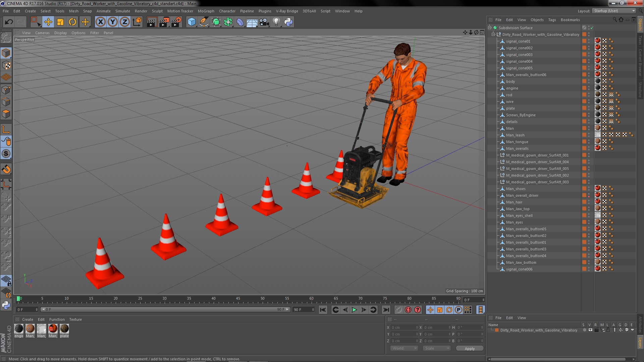
Task: Click the Light object icon
Action: click(276, 22)
